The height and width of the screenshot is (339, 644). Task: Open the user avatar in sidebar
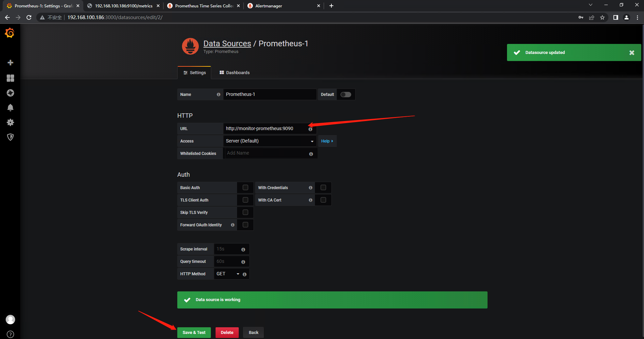10,320
